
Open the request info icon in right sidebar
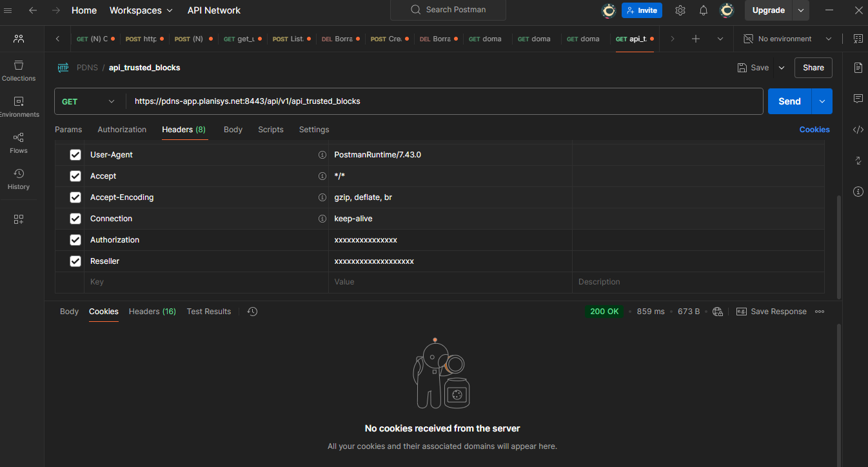858,192
